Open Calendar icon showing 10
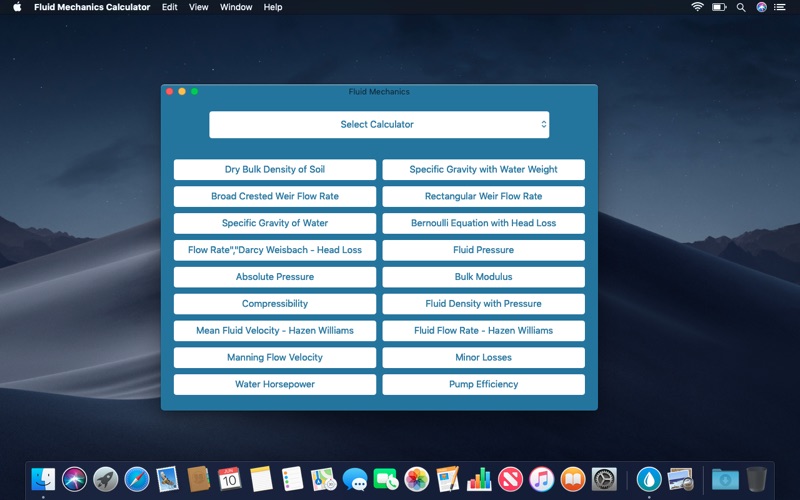Viewport: 800px width, 500px height. [230, 479]
